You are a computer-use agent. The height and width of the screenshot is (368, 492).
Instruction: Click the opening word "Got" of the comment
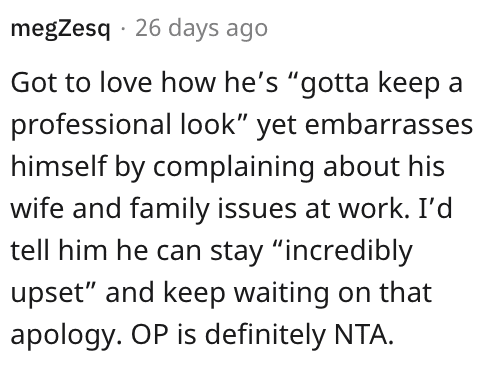pyautogui.click(x=33, y=83)
